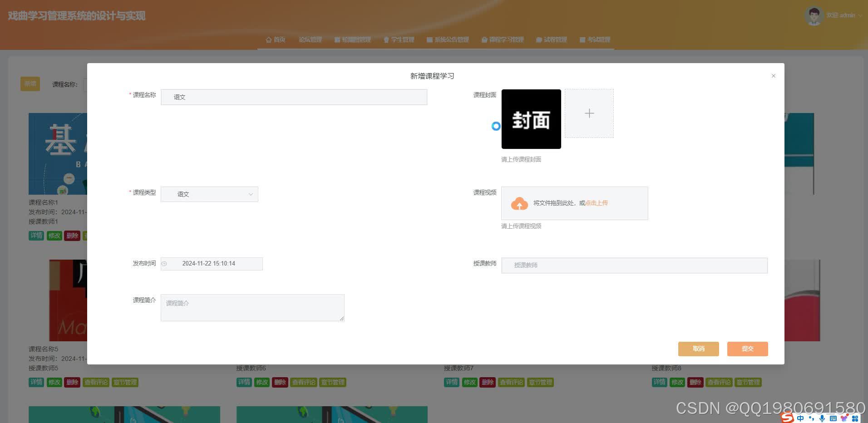This screenshot has width=868, height=423.
Task: Submit the form via the 提交 button
Action: tap(747, 349)
